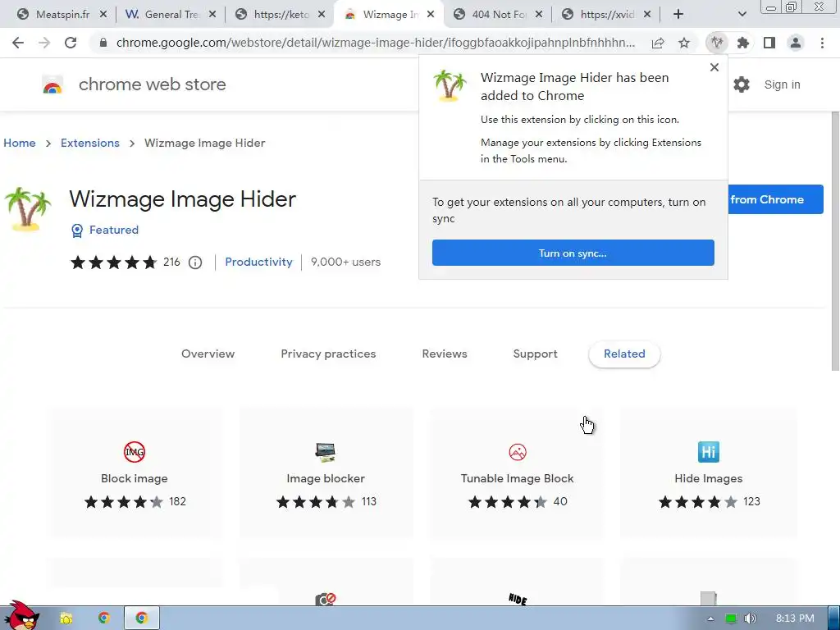
Task: Toggle the side panel icon
Action: click(x=769, y=43)
